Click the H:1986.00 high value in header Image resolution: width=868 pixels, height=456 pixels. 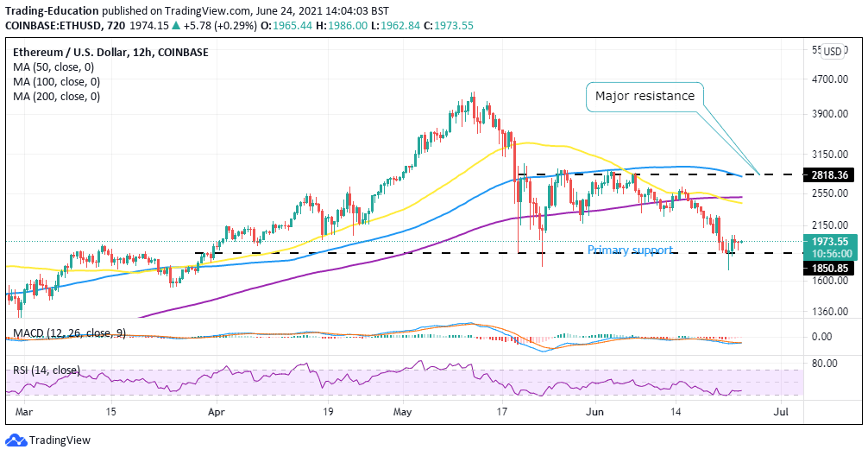(342, 26)
